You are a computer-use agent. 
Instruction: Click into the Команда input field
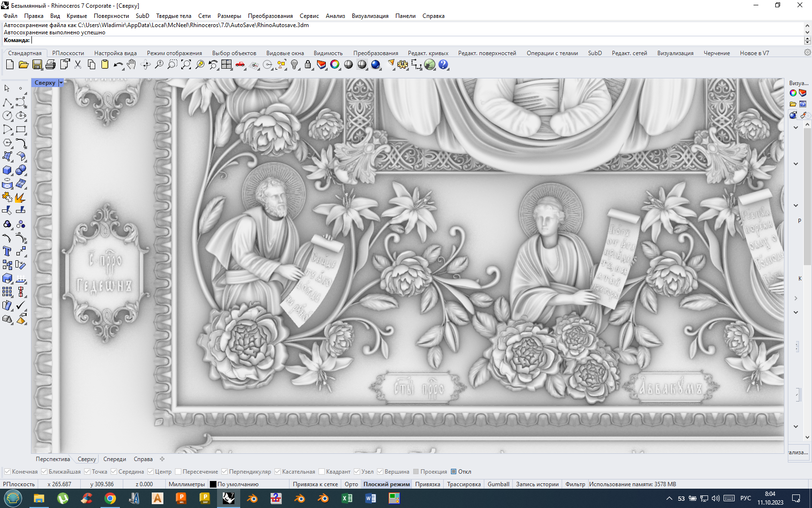[417, 40]
